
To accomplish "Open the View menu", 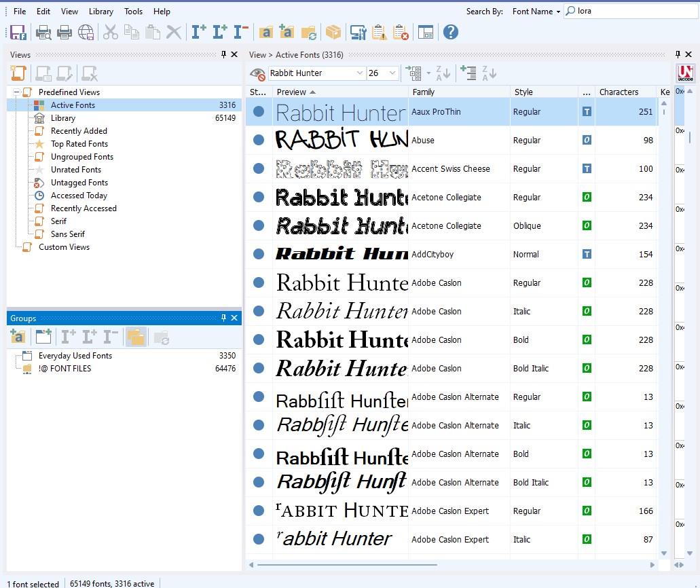I will [69, 11].
